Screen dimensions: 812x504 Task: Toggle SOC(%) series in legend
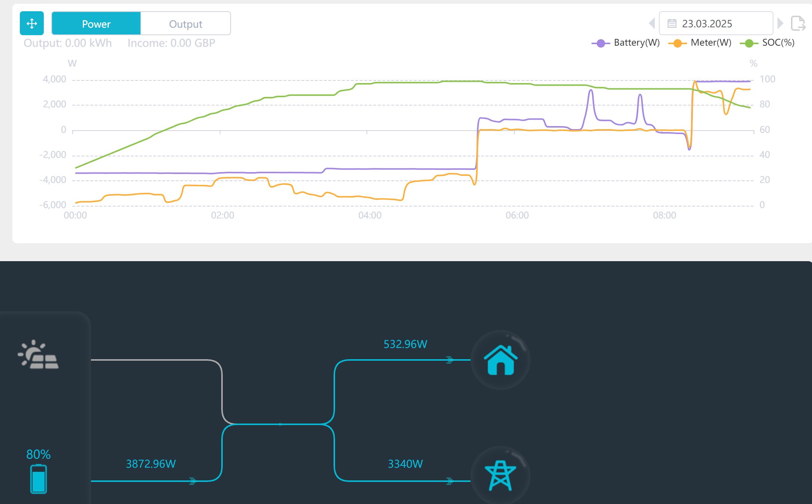(x=767, y=43)
